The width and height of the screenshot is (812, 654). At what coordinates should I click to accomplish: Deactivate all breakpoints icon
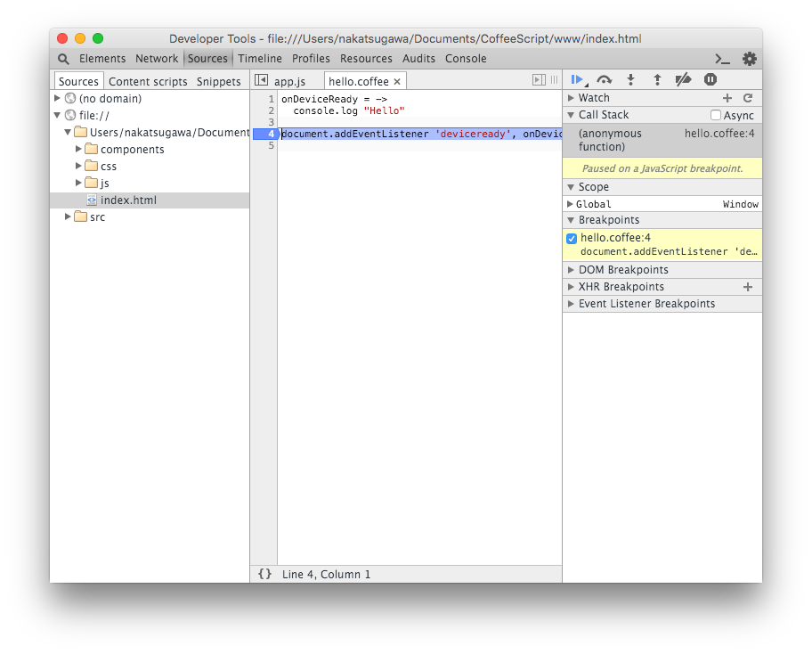pyautogui.click(x=683, y=79)
